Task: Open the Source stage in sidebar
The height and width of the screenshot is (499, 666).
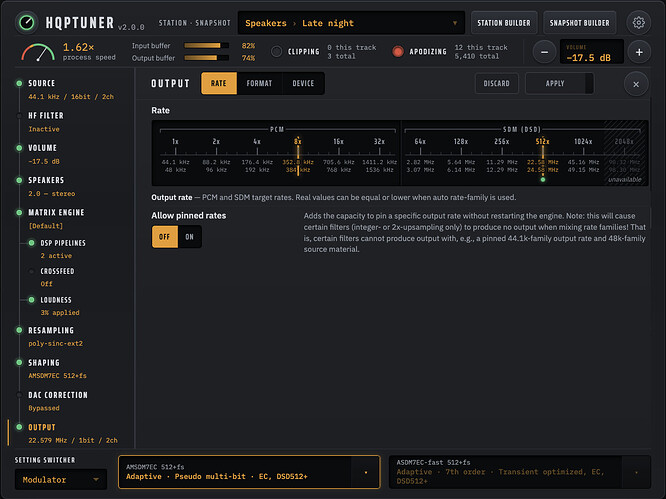Action: pyautogui.click(x=42, y=83)
